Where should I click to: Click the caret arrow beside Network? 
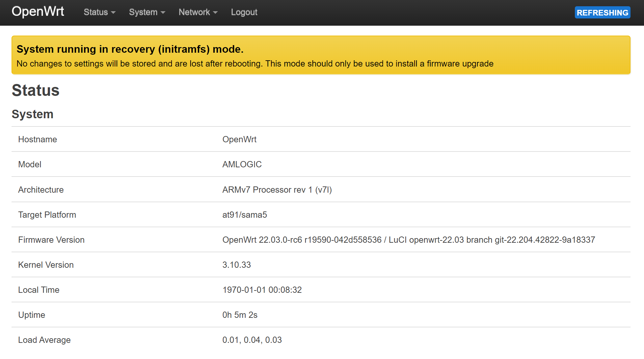(215, 13)
